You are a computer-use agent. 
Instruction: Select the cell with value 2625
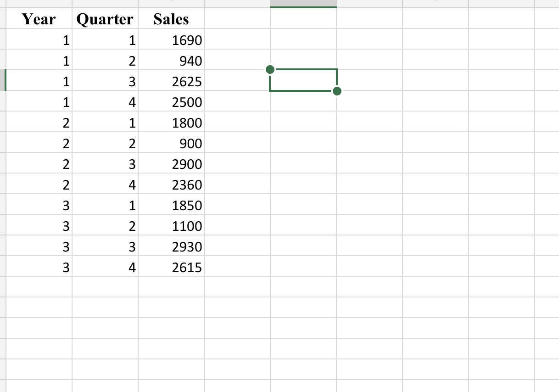pyautogui.click(x=187, y=81)
